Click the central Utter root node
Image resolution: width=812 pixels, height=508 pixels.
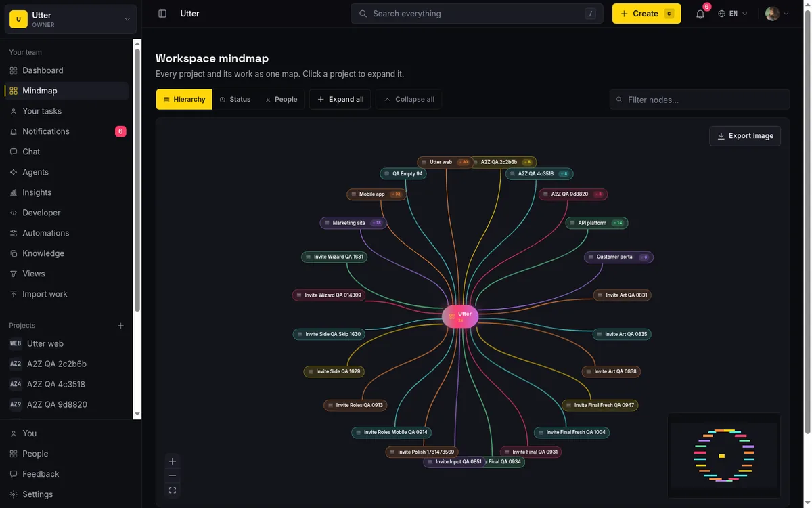point(460,316)
